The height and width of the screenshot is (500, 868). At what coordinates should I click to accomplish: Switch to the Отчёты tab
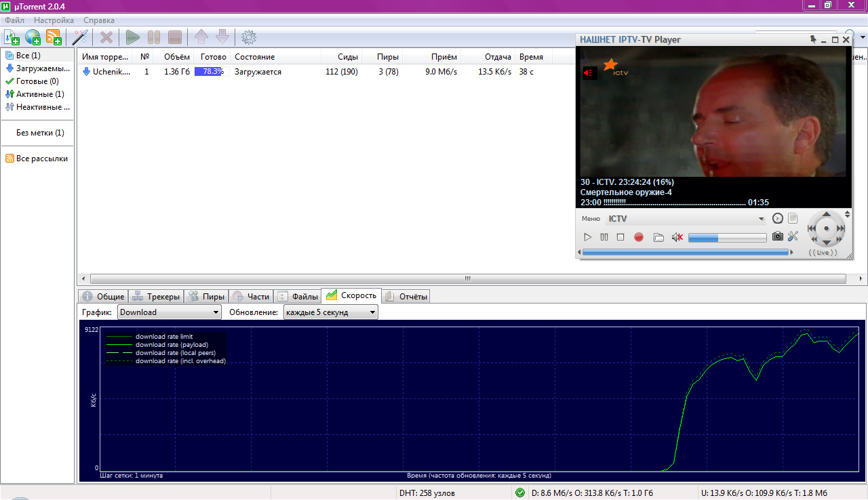pos(406,296)
